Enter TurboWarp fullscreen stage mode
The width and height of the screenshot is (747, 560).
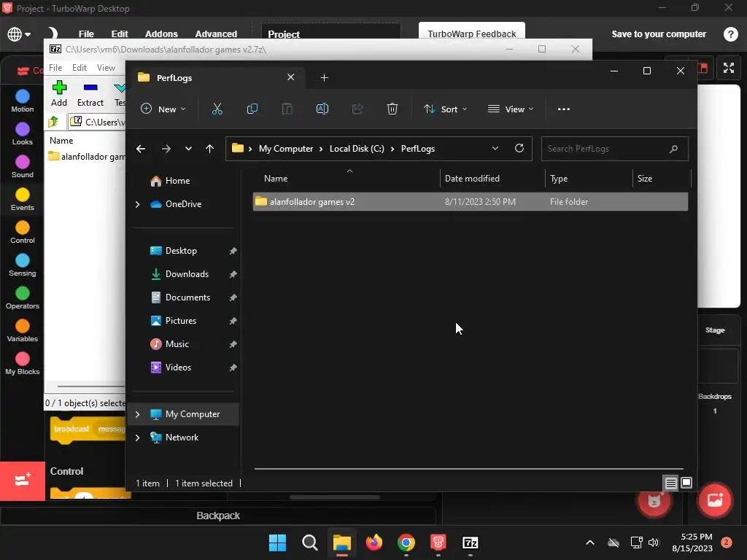pos(729,68)
